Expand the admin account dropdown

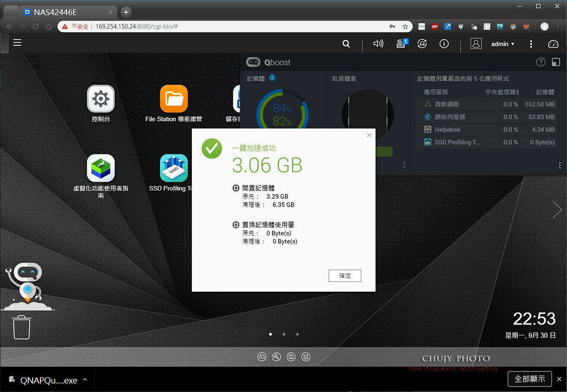(x=502, y=44)
